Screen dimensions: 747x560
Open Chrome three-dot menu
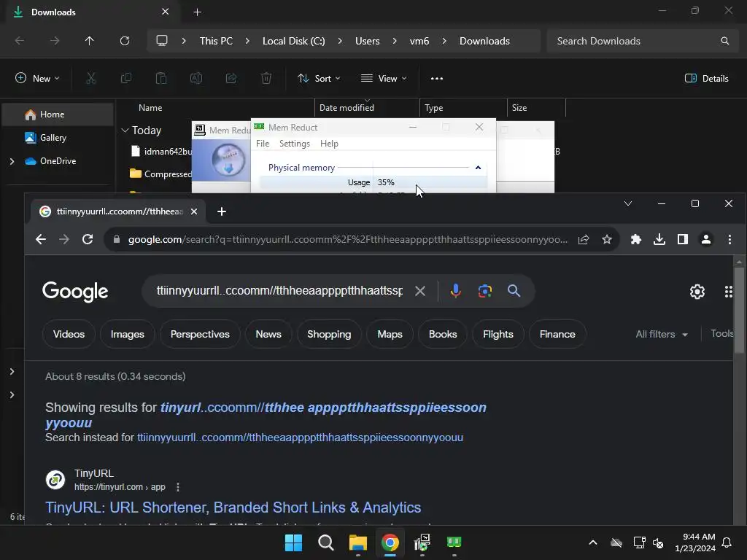(x=729, y=239)
